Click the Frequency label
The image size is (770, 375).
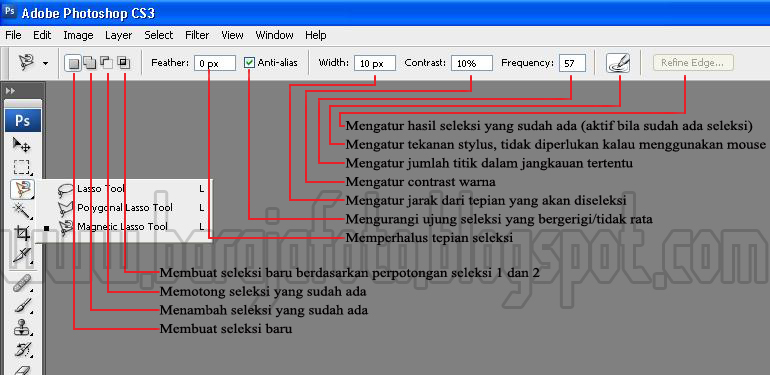pos(527,63)
